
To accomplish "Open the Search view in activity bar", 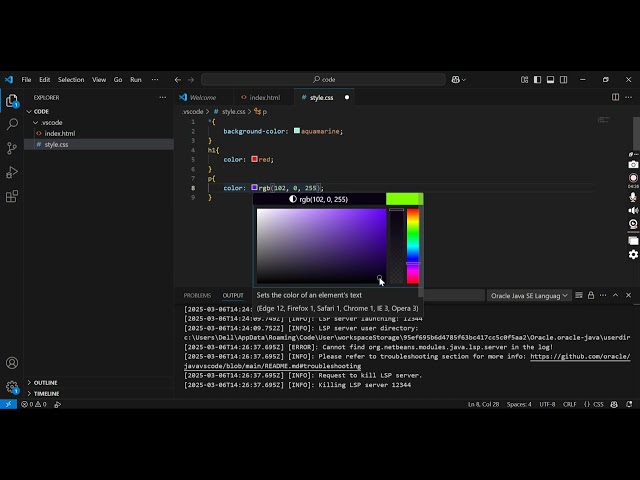I will (12, 124).
